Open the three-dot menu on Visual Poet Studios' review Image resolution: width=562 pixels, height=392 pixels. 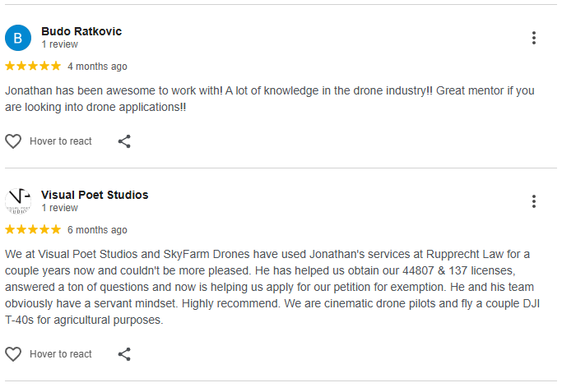(534, 201)
